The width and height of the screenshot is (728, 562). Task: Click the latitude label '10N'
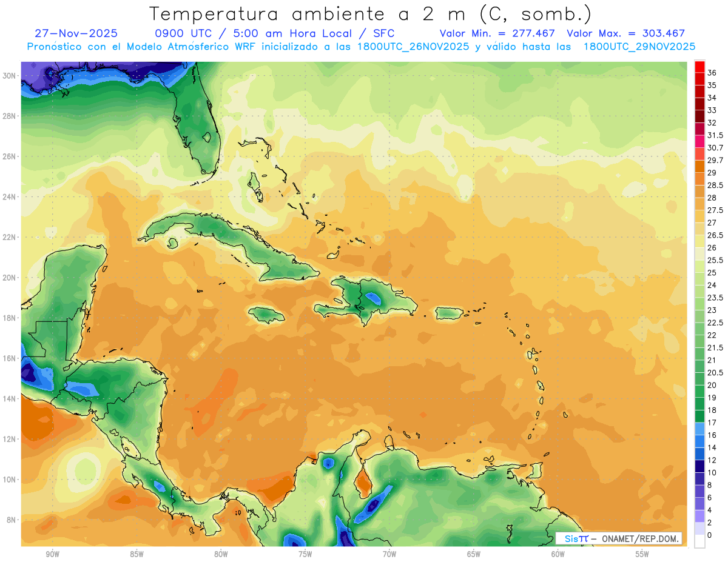(10, 480)
